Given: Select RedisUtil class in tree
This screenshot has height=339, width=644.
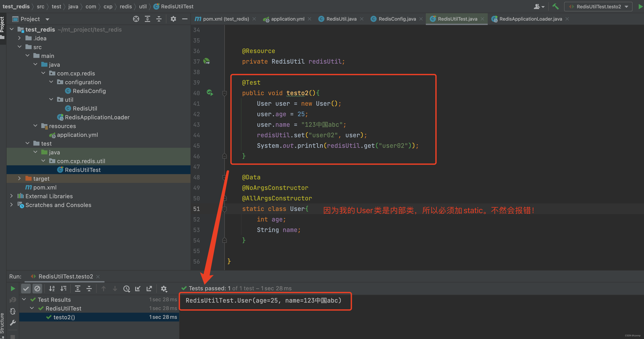Looking at the screenshot, I should point(81,108).
